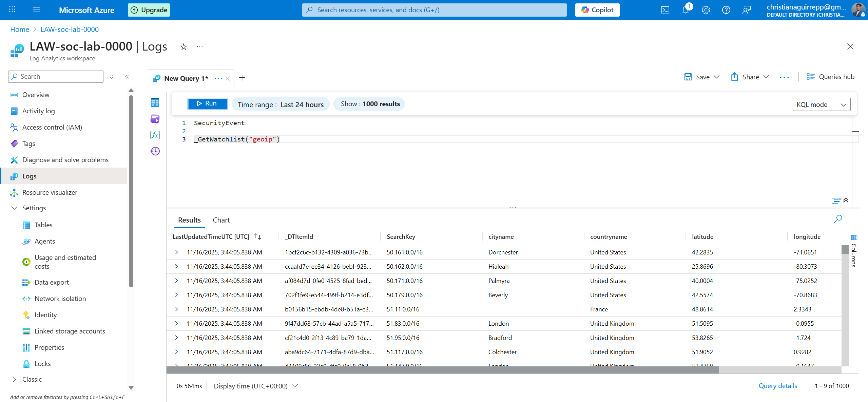Expand the first Dorchester result row
Screen dimensions: 868x402
coord(176,252)
